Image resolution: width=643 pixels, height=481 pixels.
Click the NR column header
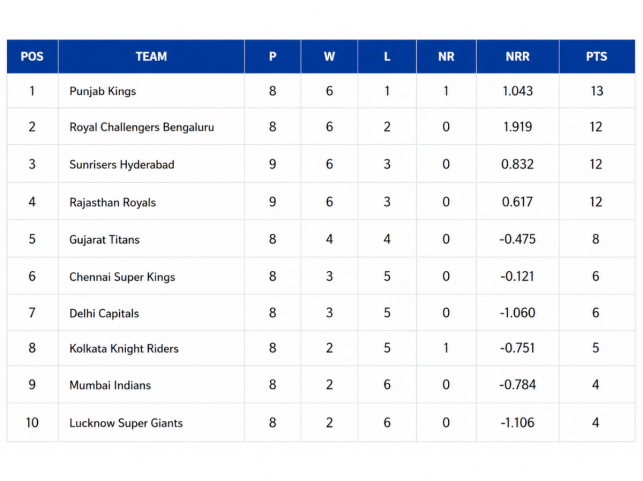446,57
